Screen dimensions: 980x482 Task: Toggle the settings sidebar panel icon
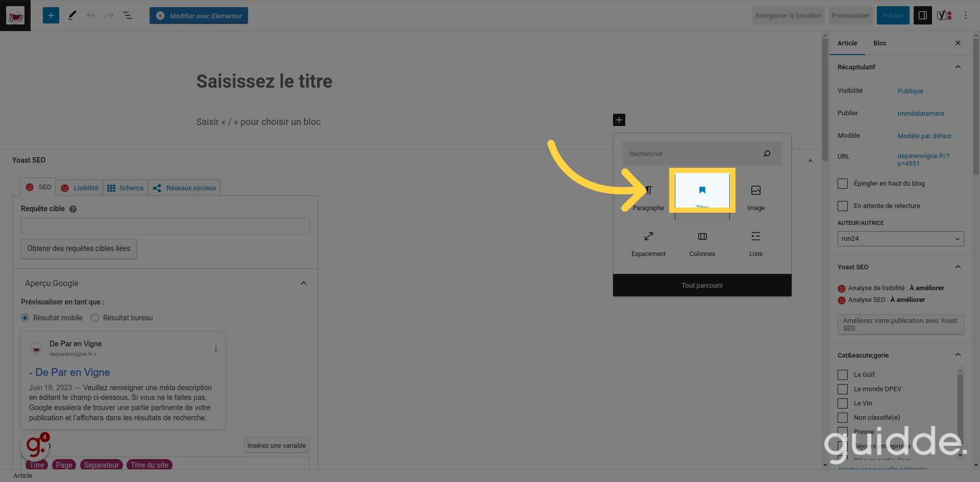coord(923,15)
